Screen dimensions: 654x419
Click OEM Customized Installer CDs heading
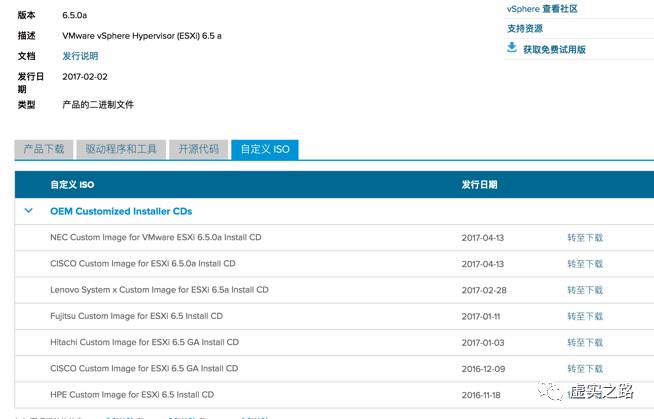pos(121,211)
